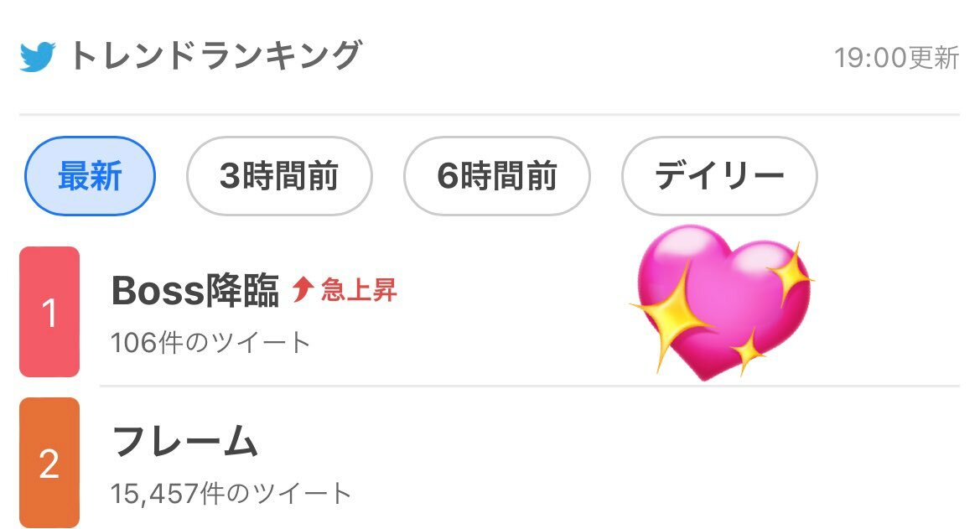Switch to the デイリー tab

click(718, 176)
